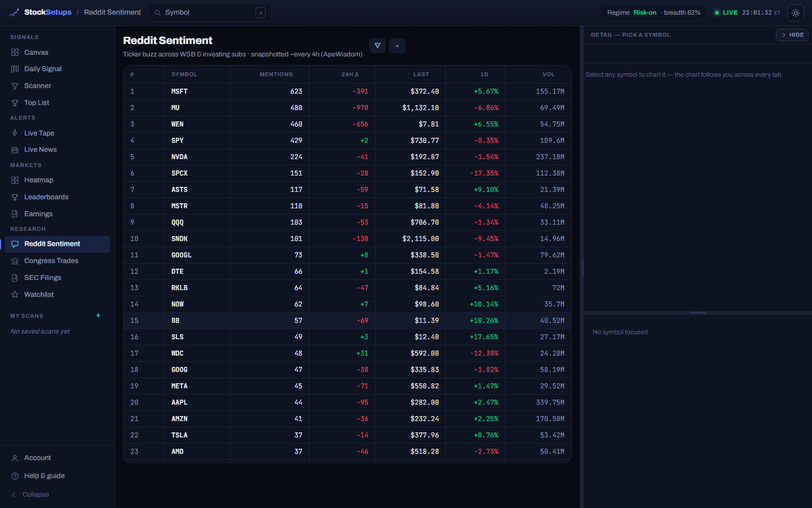
Task: Click the Daily Signal map icon
Action: (x=15, y=69)
